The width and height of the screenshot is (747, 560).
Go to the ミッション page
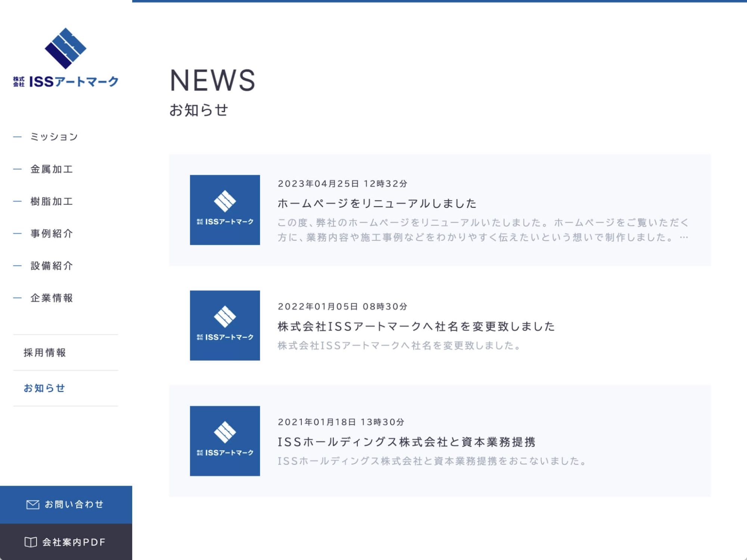[x=54, y=137]
